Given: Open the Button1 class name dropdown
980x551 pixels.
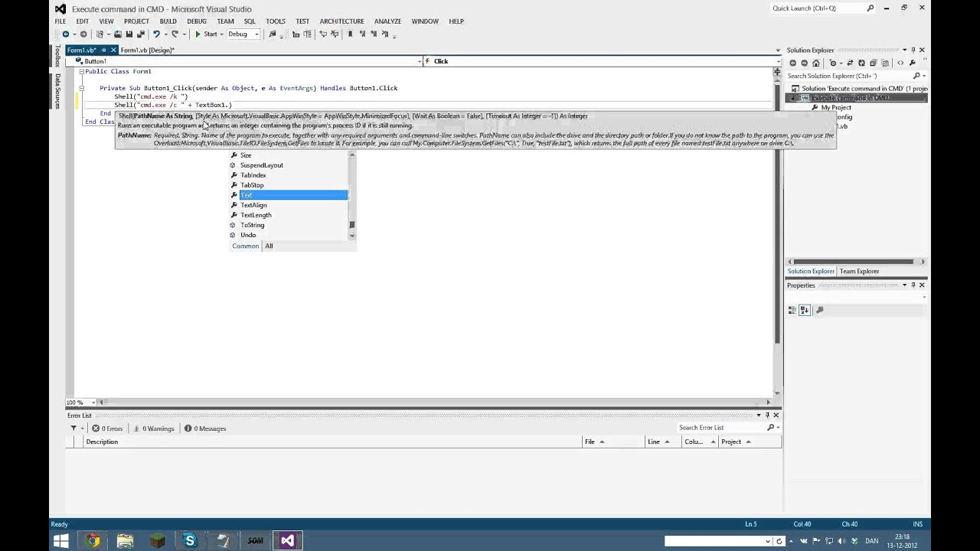Looking at the screenshot, I should coord(419,61).
